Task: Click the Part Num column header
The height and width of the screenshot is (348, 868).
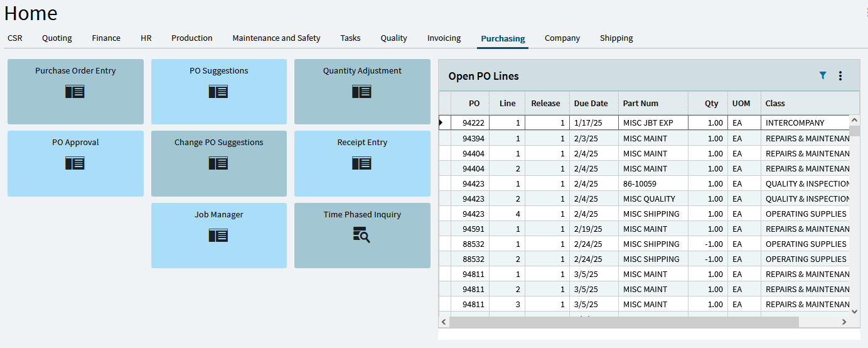Action: pos(641,103)
